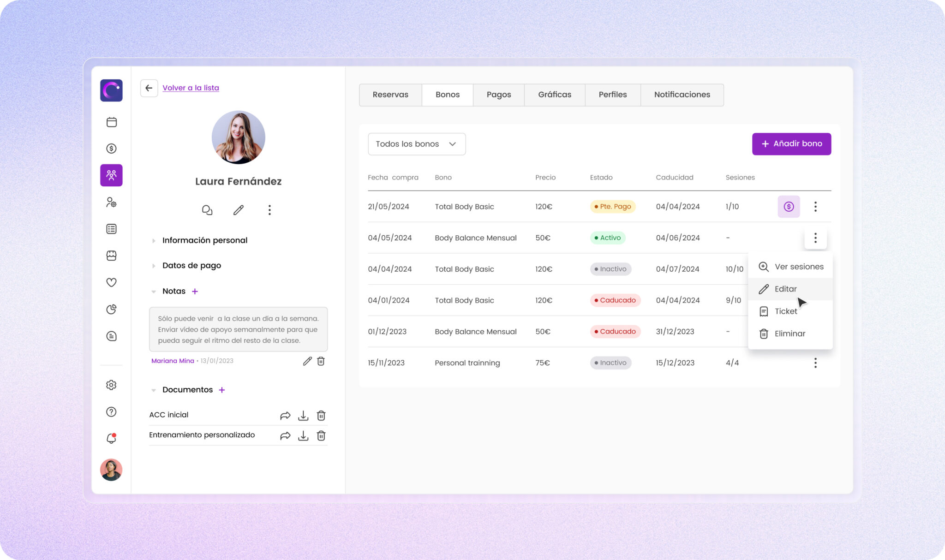Open options for 21/05/2024 bono row

coord(815,207)
